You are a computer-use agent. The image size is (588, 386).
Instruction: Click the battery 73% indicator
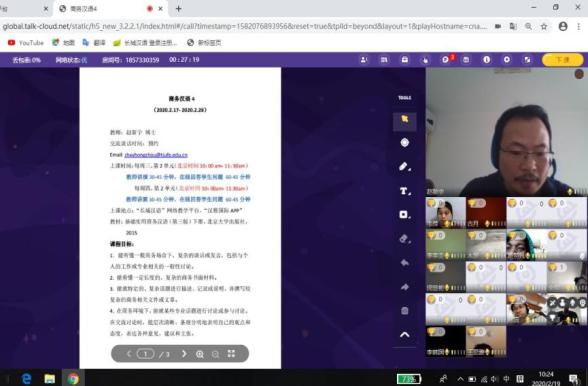coord(409,379)
